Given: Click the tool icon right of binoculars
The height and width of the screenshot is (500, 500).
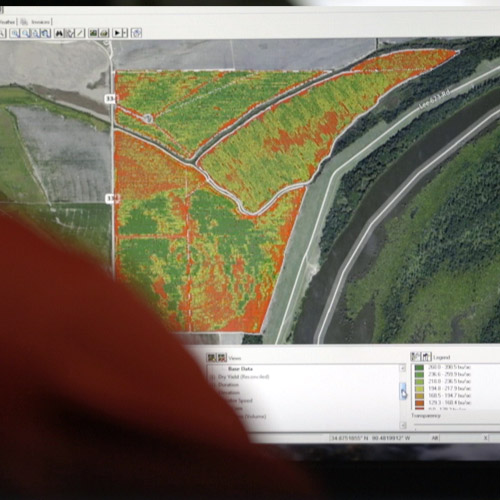Looking at the screenshot, I should click(70, 33).
